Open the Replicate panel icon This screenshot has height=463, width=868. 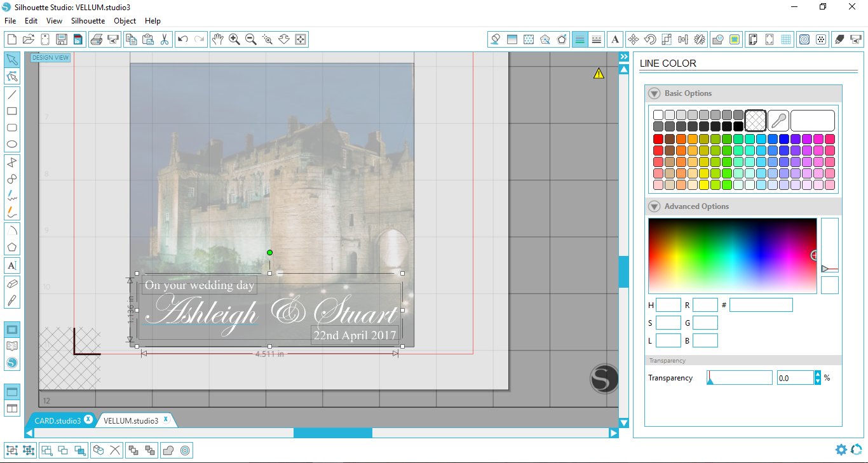pos(700,39)
